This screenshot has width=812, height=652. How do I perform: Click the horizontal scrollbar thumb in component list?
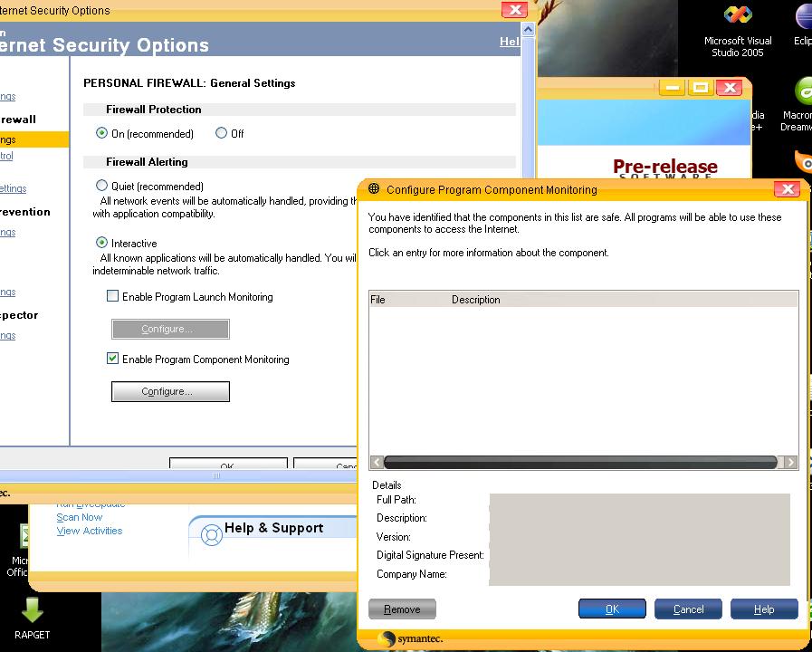580,462
